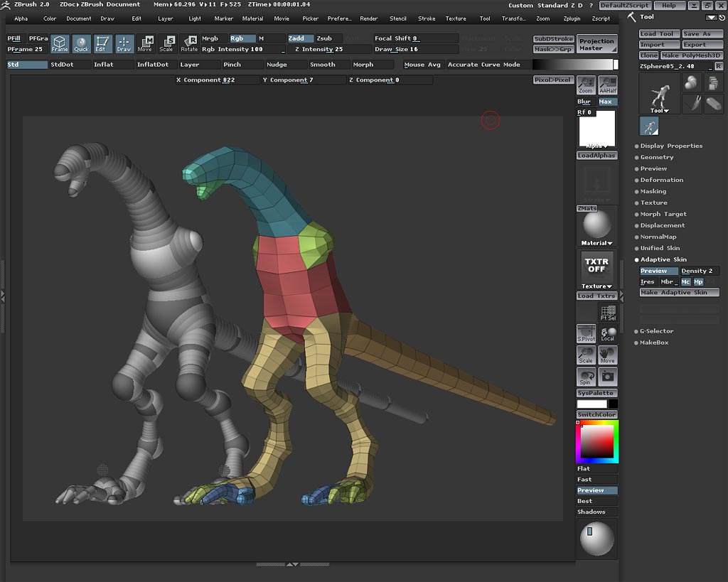The height and width of the screenshot is (582, 728).
Task: Click the Load Tool button
Action: 659,34
